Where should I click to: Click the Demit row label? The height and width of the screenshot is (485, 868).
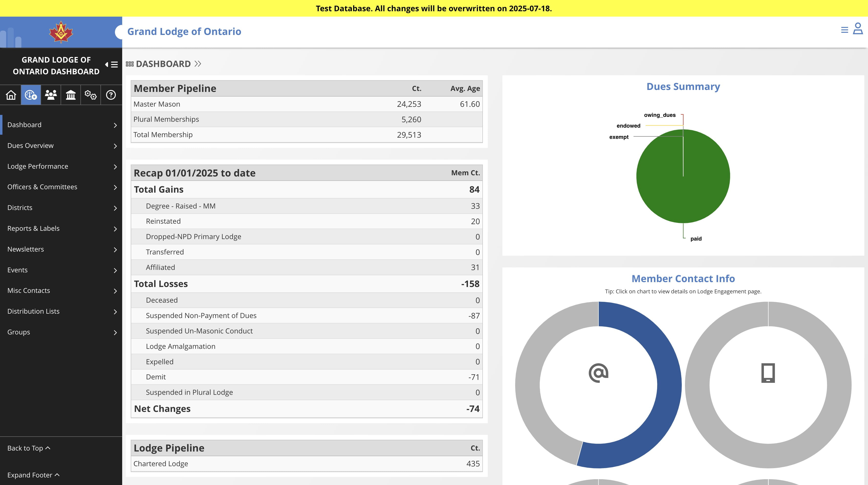[x=156, y=377]
